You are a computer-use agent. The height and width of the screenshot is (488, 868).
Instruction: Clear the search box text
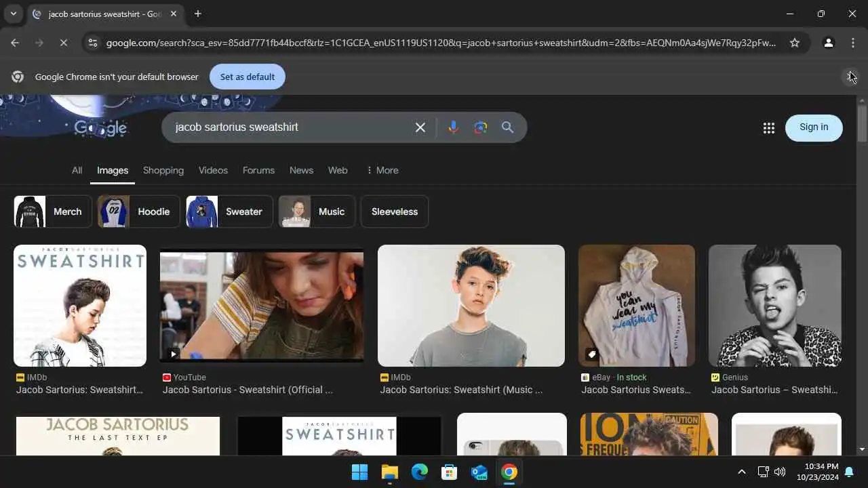click(x=420, y=127)
